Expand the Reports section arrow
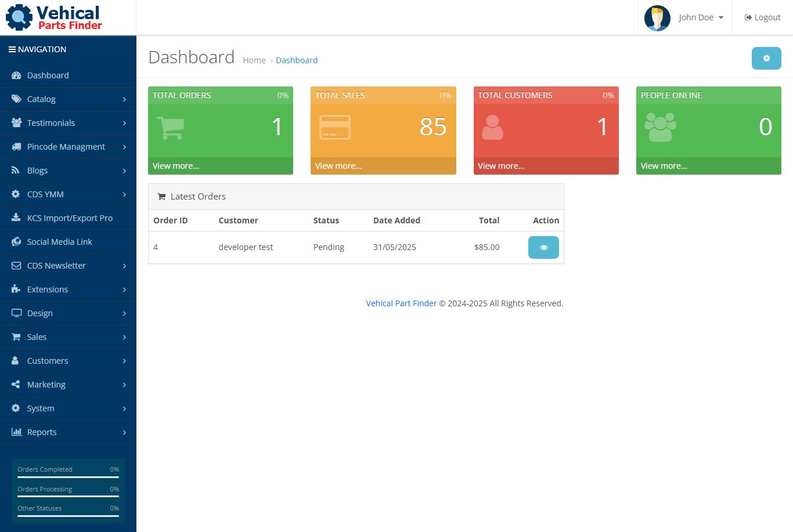Image resolution: width=793 pixels, height=532 pixels. (124, 432)
